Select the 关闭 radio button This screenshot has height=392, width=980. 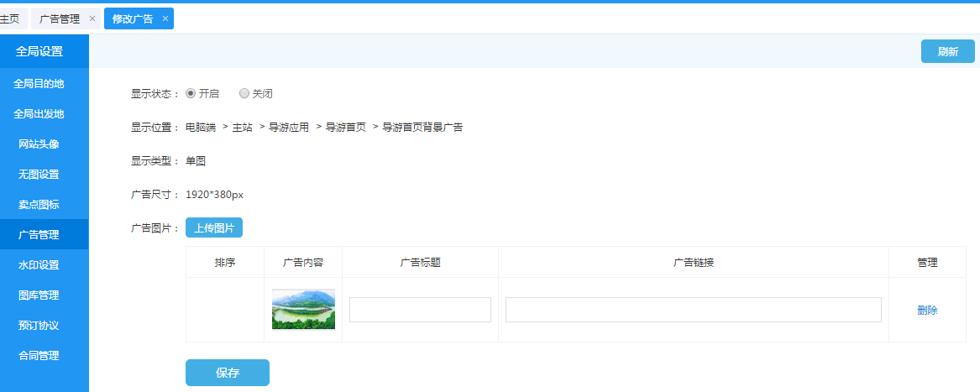coord(244,94)
